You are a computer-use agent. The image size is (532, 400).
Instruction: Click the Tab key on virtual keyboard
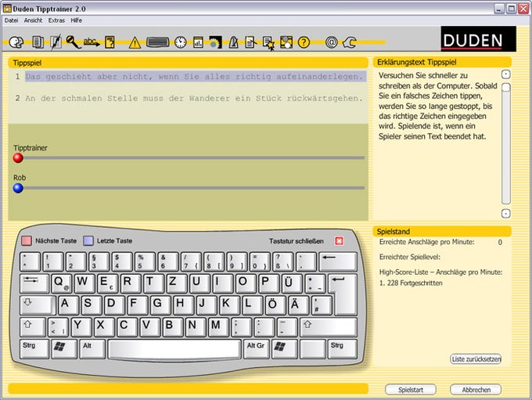point(34,283)
